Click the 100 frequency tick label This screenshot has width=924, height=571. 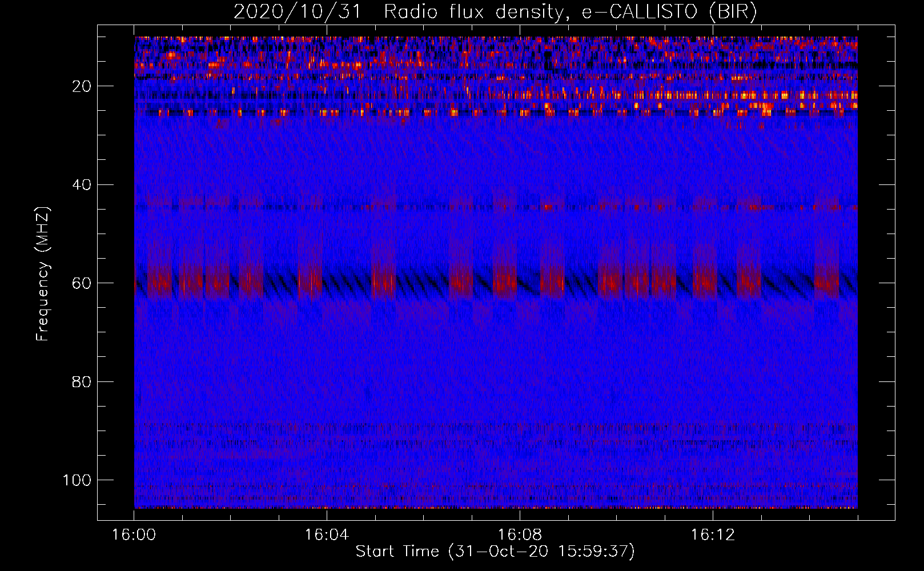click(x=77, y=480)
